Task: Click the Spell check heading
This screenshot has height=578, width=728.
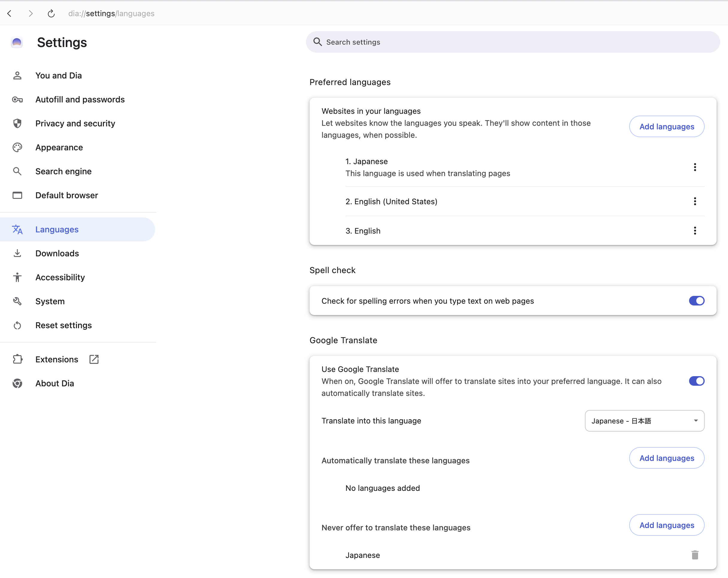Action: click(x=333, y=270)
